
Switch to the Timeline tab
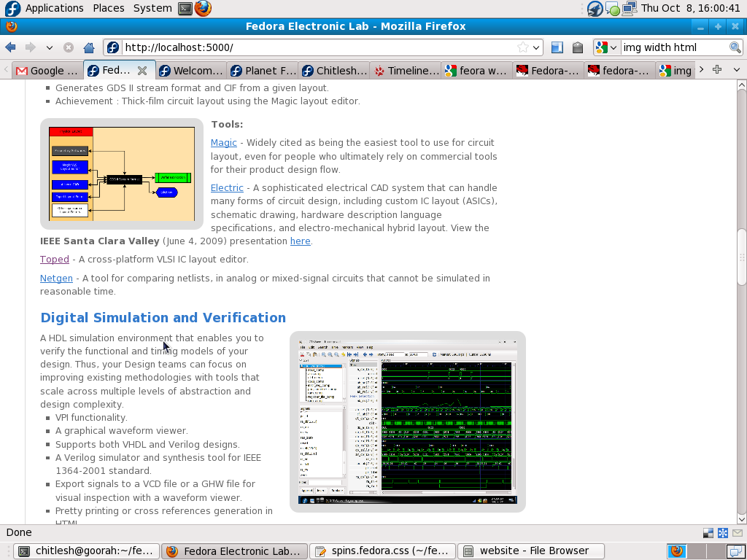pos(406,71)
